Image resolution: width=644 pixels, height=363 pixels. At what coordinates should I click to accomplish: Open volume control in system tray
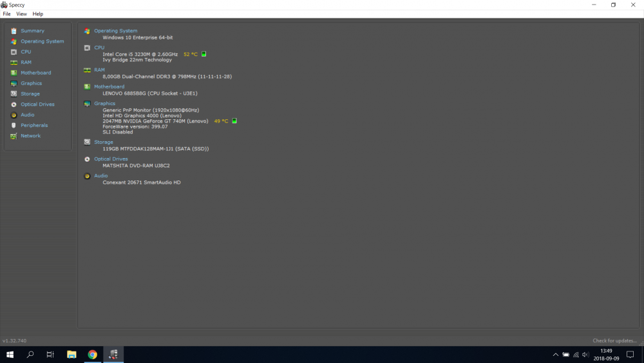click(x=585, y=355)
